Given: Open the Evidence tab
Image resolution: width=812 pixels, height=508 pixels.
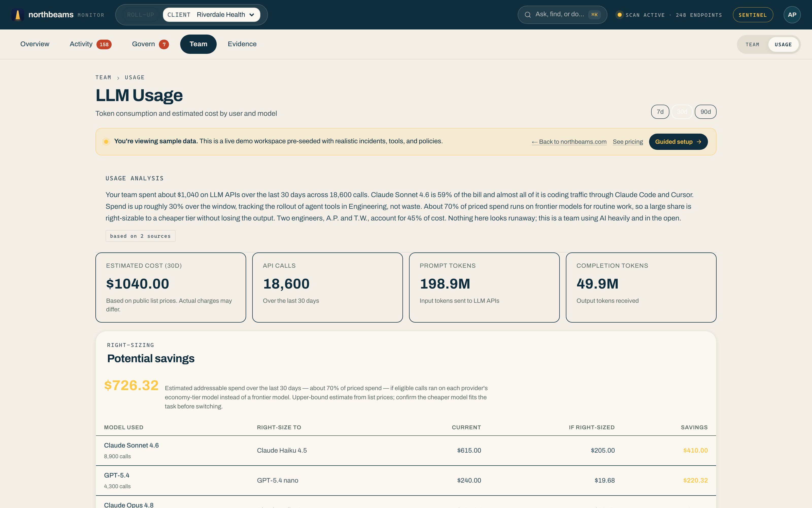Looking at the screenshot, I should point(242,44).
